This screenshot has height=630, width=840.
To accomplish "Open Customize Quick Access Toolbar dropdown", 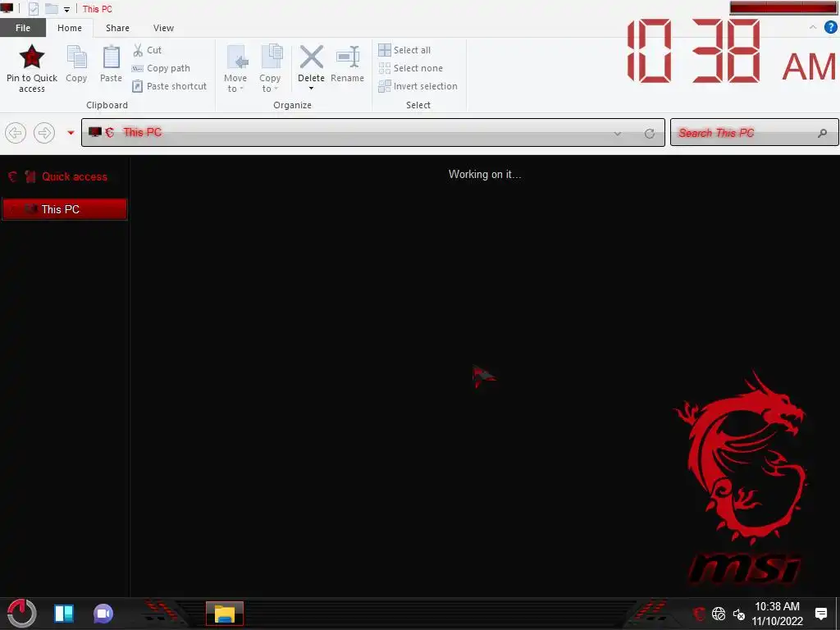I will click(x=66, y=9).
